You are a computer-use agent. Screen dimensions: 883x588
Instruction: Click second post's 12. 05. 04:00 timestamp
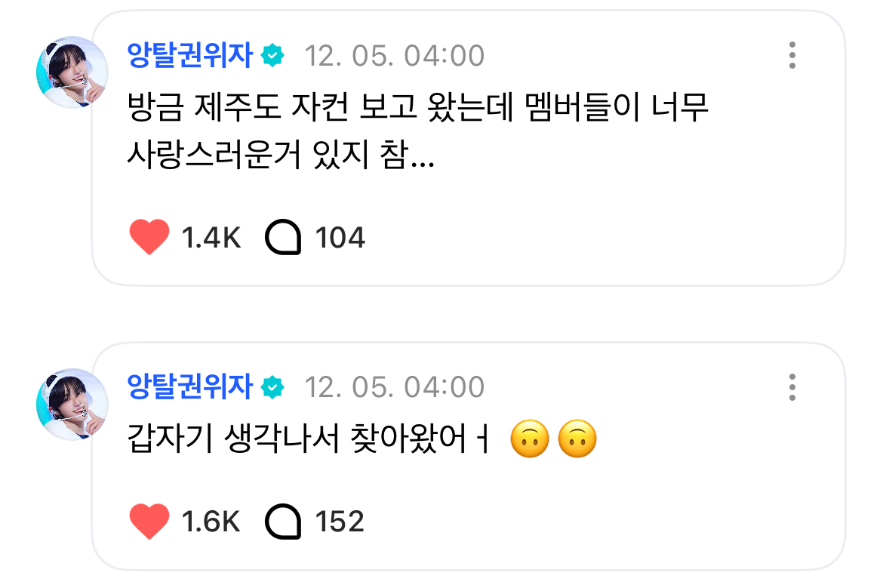pos(394,387)
